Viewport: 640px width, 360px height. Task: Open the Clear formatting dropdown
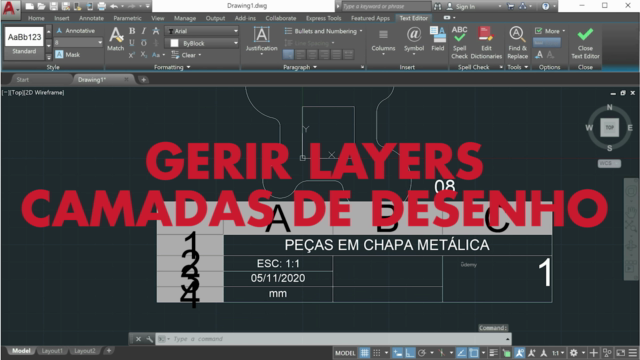click(x=187, y=55)
